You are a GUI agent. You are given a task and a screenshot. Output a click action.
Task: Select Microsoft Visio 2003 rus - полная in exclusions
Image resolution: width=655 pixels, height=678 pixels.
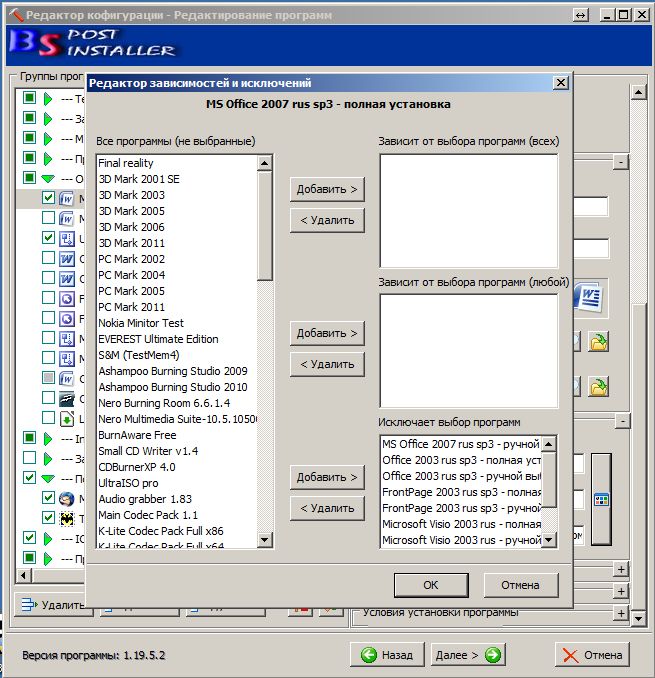[x=461, y=524]
